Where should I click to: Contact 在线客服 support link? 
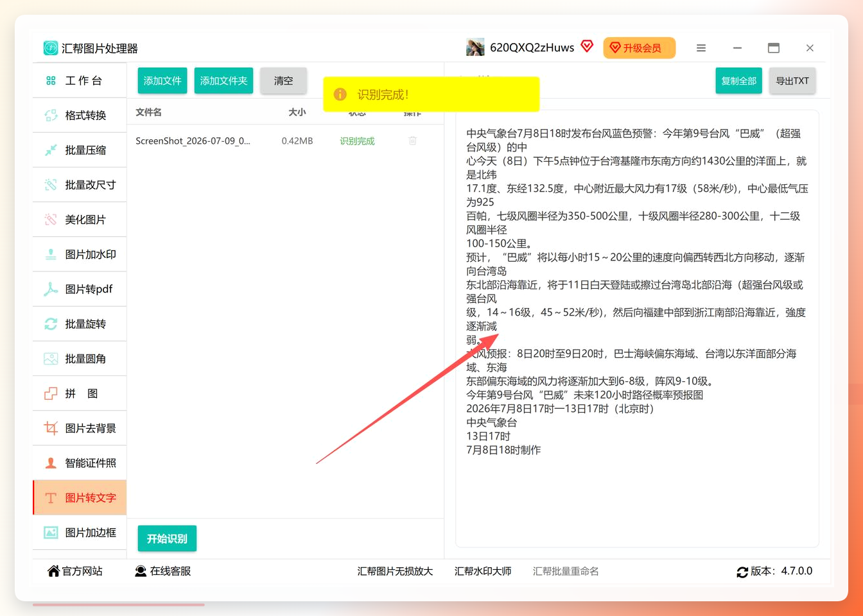coord(163,571)
